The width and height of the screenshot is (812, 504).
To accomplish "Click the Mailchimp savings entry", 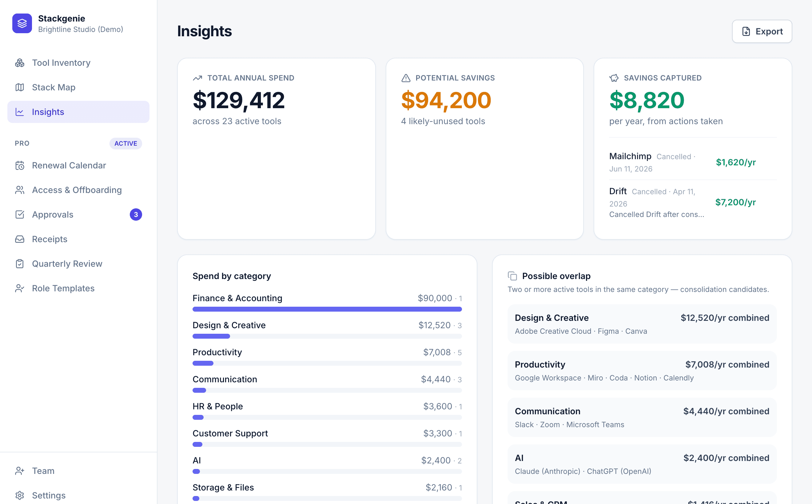I will click(x=693, y=162).
